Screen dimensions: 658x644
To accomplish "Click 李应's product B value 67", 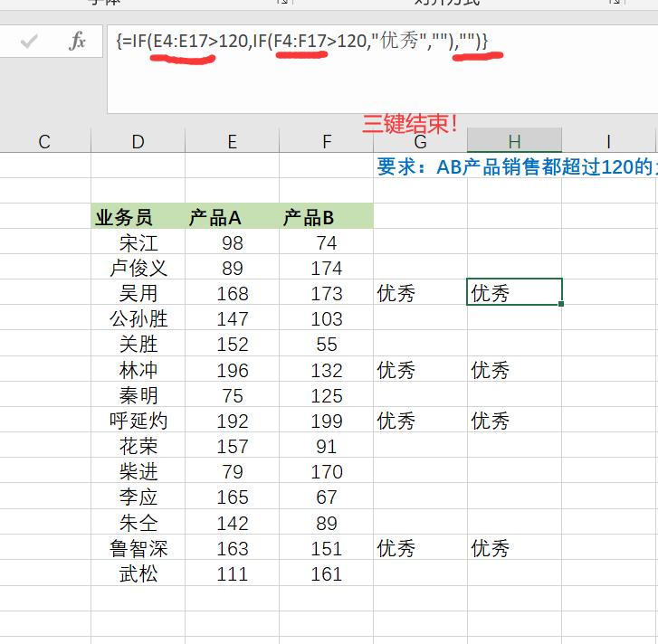I will click(x=327, y=497).
